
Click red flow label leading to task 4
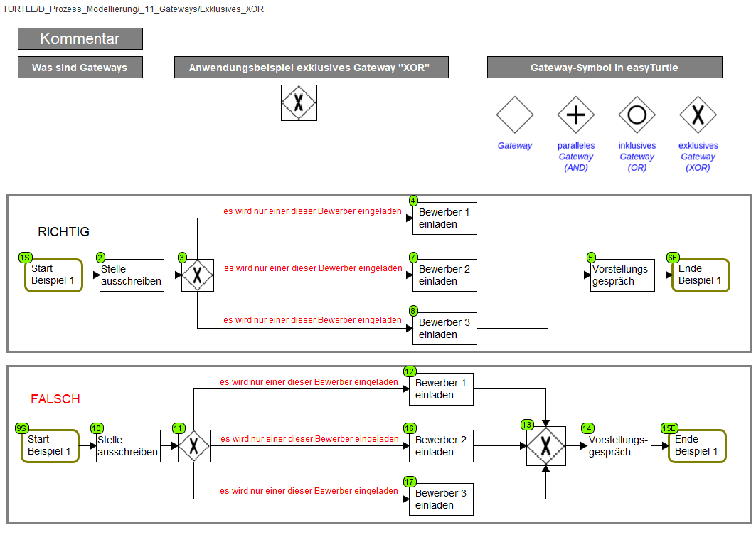pyautogui.click(x=312, y=211)
